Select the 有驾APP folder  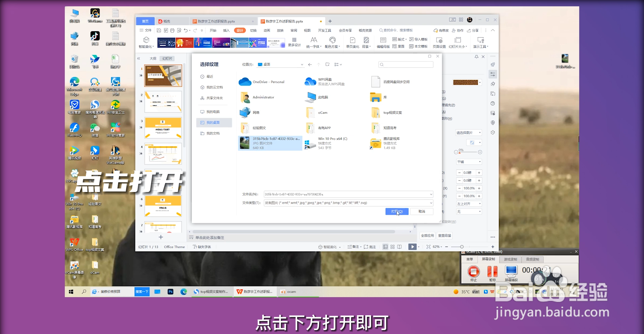[318, 128]
